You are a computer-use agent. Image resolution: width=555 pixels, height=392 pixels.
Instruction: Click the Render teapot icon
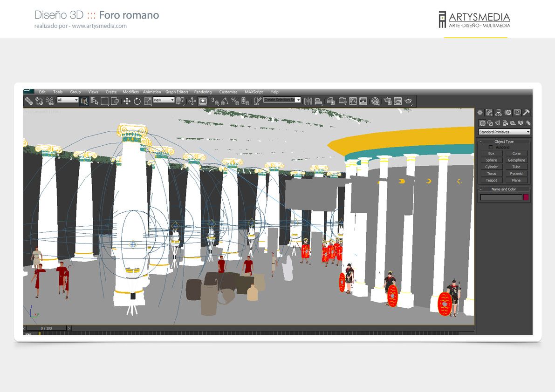(408, 101)
